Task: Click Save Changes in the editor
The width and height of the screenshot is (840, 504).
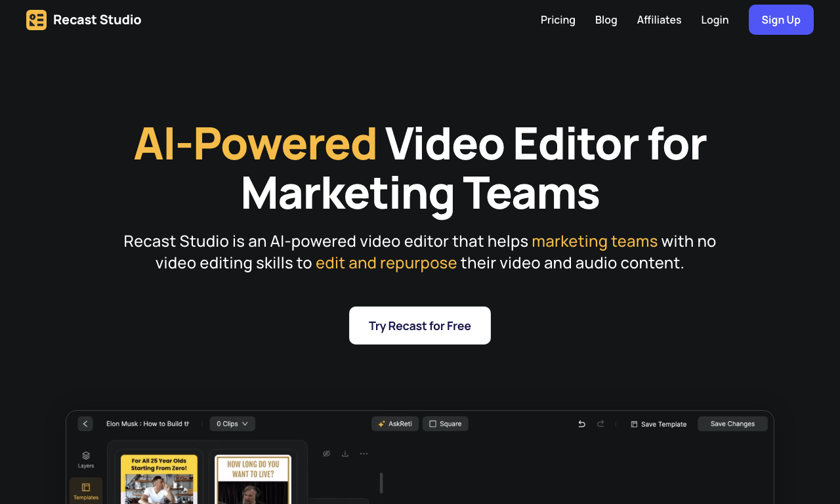Action: click(732, 424)
